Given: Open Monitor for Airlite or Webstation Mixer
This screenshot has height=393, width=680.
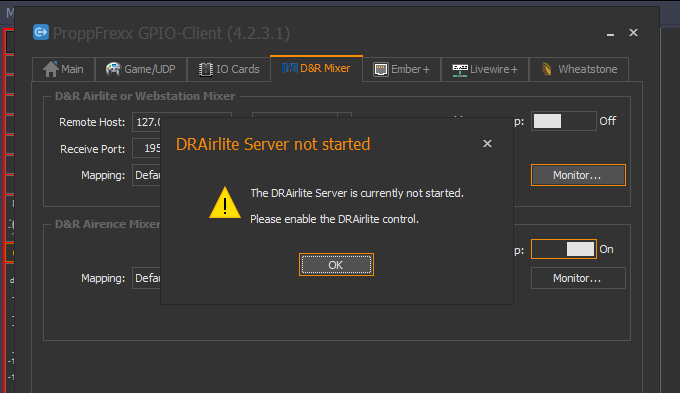Looking at the screenshot, I should coord(578,175).
